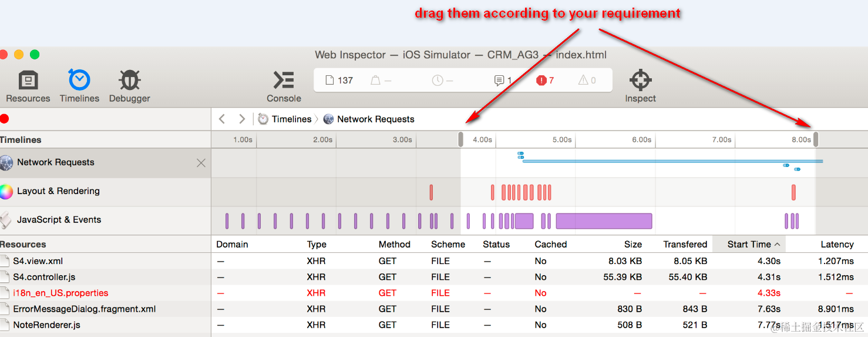Toggle the red timeline recording button
Screen dimensions: 868x337
click(4, 119)
